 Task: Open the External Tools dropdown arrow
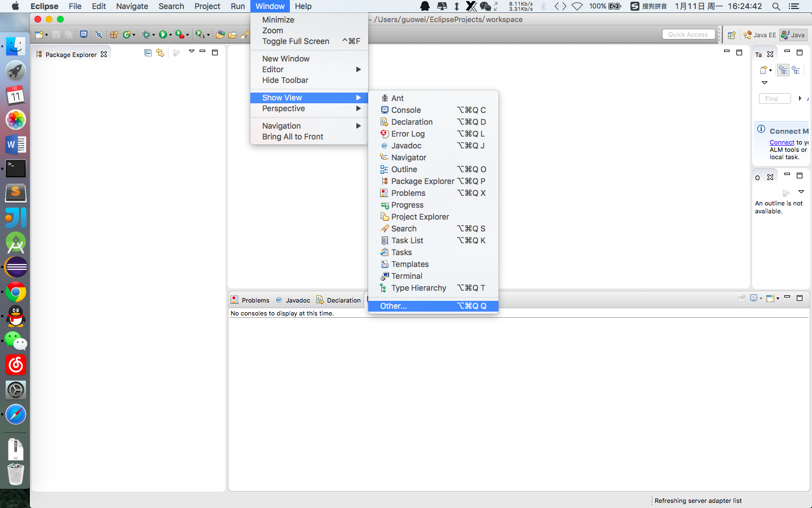pos(187,35)
